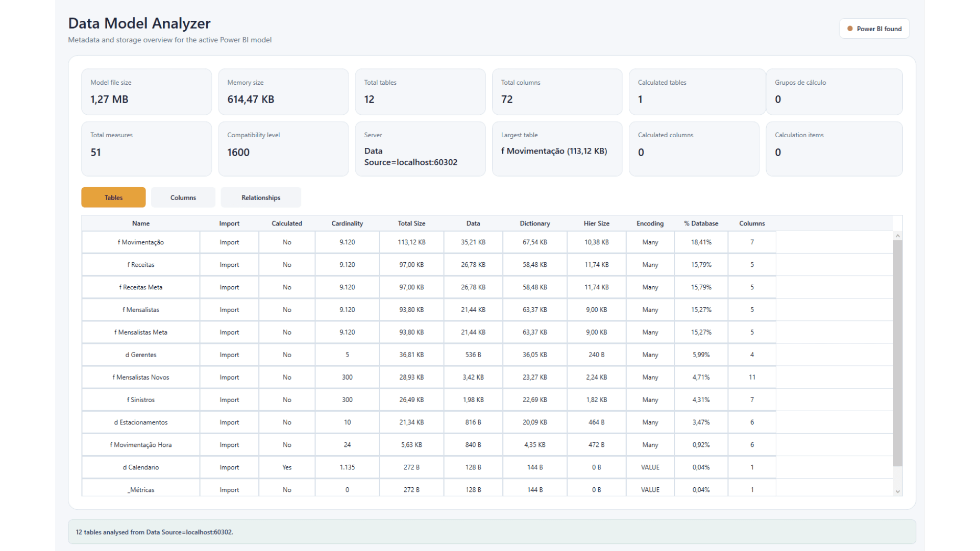The height and width of the screenshot is (551, 980).
Task: Select the f Movimentação table row name
Action: [x=141, y=242]
